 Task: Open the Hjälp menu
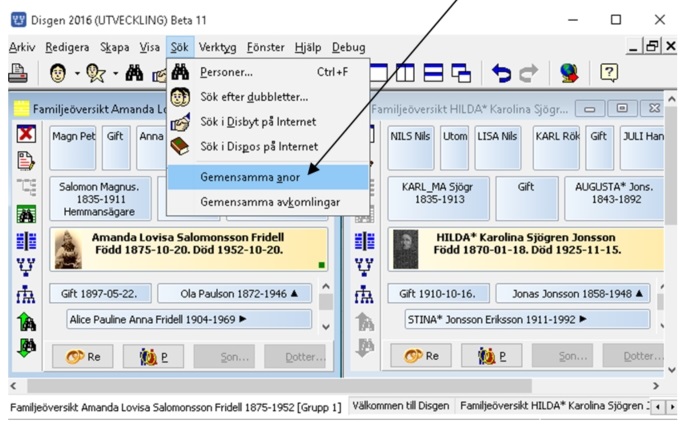tap(308, 47)
